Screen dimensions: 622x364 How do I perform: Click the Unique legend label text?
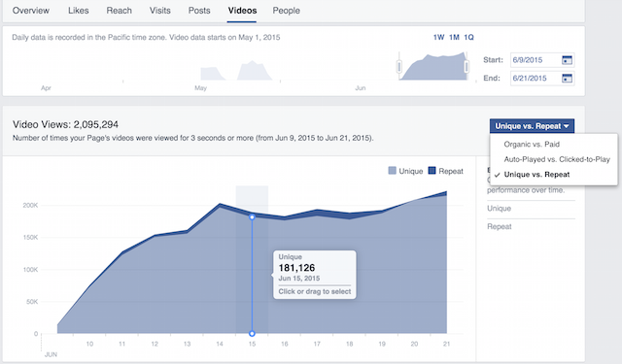click(x=411, y=171)
